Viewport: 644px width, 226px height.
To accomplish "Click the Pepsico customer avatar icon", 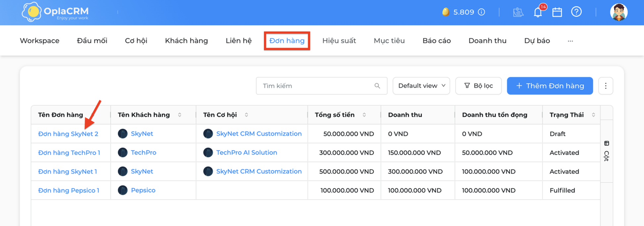I will 122,190.
